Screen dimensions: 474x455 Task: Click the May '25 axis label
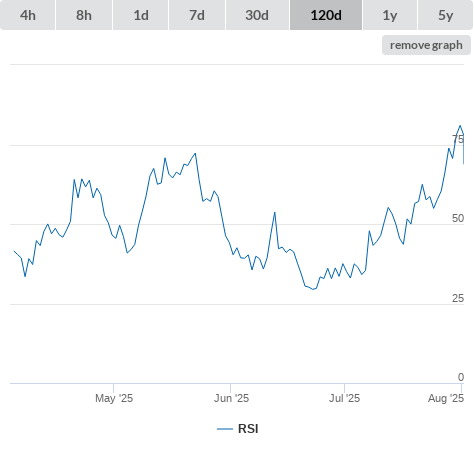pos(114,398)
